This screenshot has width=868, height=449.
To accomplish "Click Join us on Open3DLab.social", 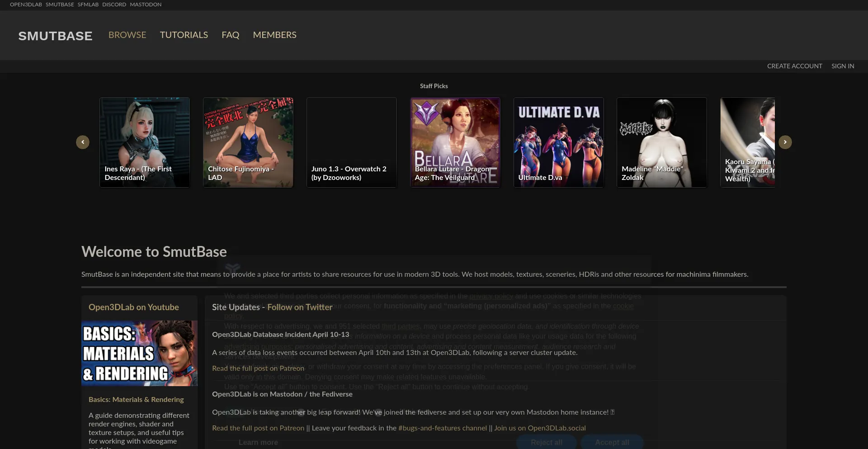I will coord(540,428).
